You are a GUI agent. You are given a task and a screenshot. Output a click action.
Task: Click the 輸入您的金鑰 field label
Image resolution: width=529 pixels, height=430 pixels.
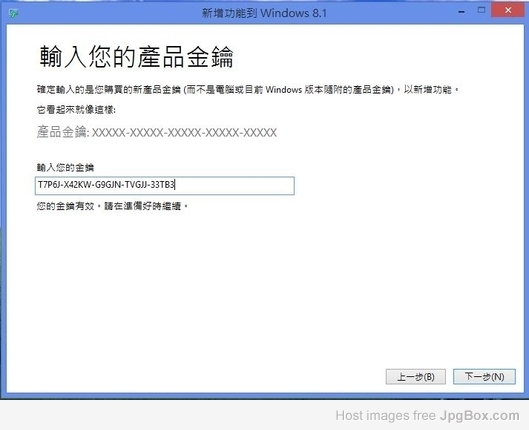click(x=65, y=168)
